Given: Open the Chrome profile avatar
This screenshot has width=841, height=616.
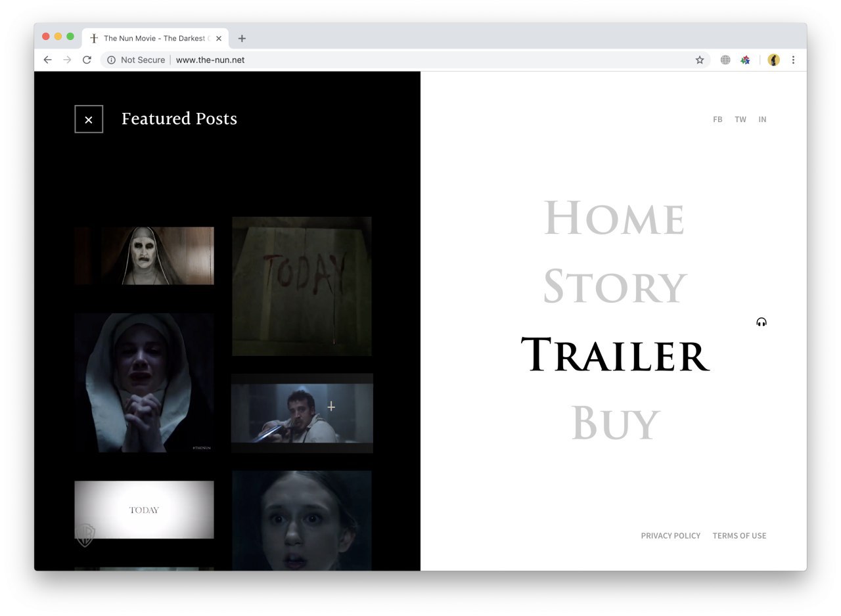Looking at the screenshot, I should point(774,60).
